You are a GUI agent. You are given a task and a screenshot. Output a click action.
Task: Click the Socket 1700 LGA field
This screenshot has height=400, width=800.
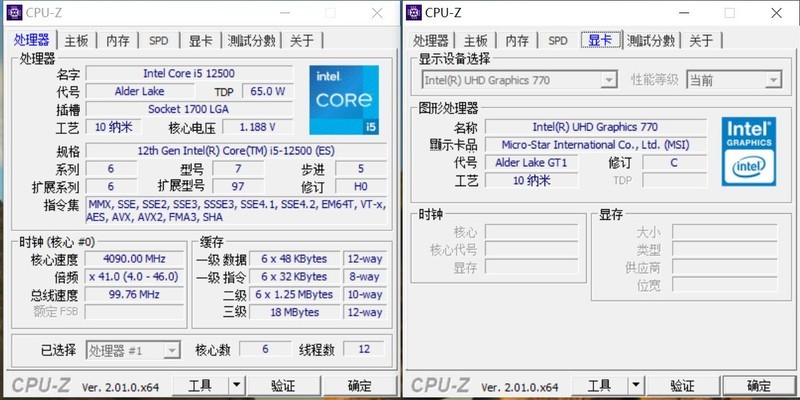click(189, 109)
